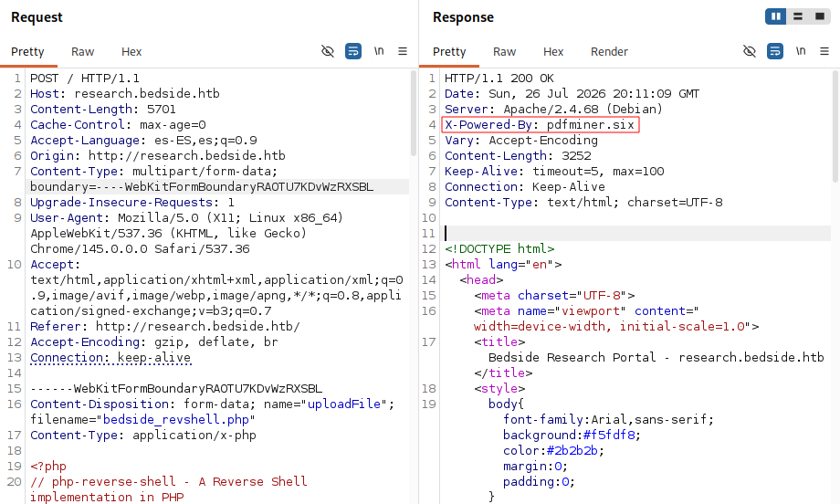Click the Upgrade-Insecure-Requests header line
840x504 pixels.
click(132, 203)
